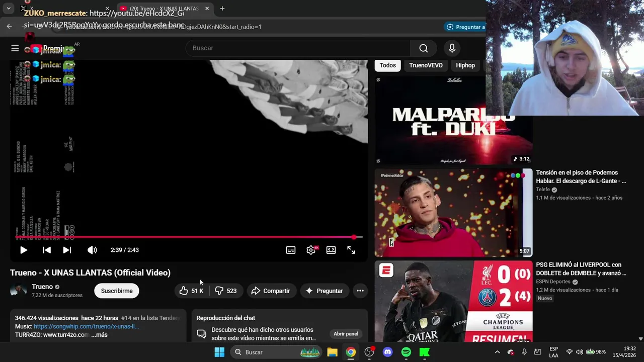Viewport: 644px width, 362px height.
Task: Start voice search with the microphone icon
Action: (x=452, y=48)
